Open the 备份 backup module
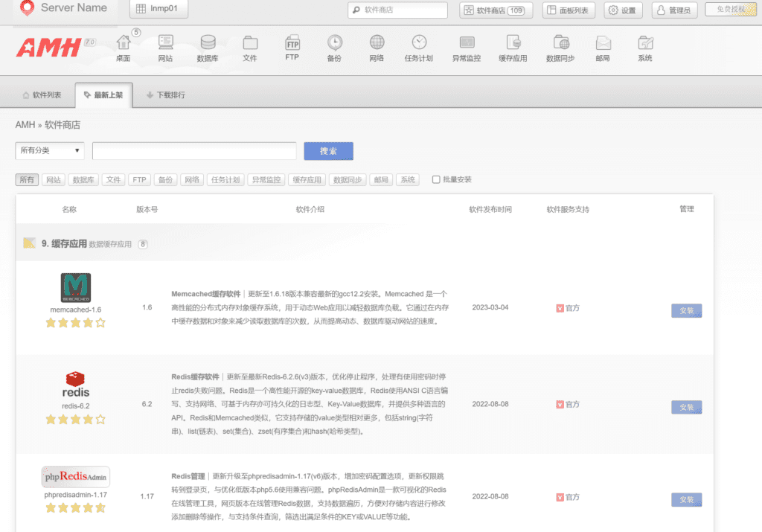 pos(334,48)
